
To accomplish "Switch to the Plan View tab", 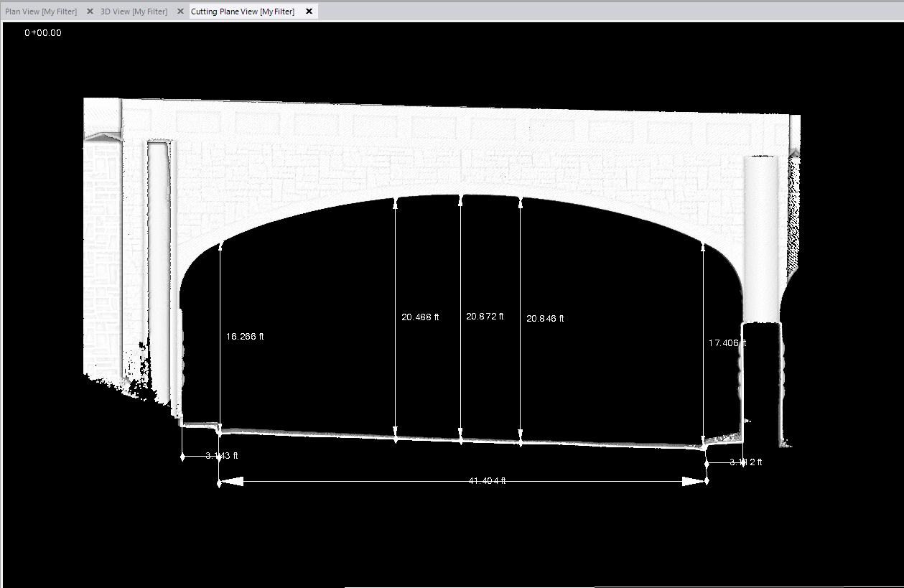I will click(41, 11).
